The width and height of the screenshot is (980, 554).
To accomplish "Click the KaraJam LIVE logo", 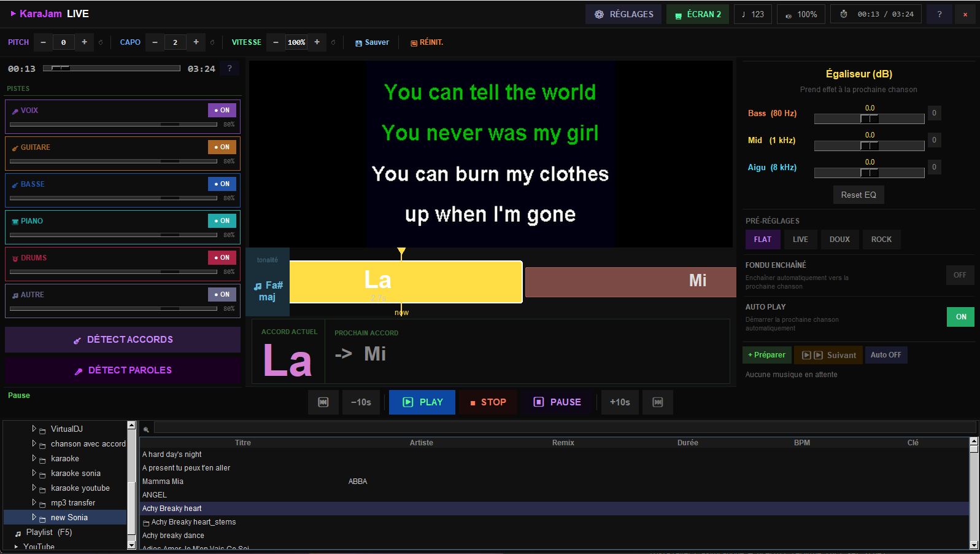I will [x=50, y=14].
